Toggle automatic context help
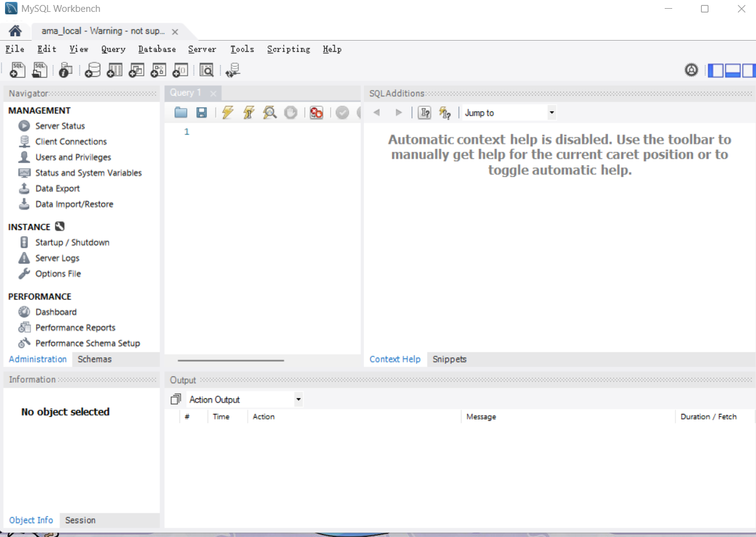Screen dimensions: 756x537 (x=445, y=113)
